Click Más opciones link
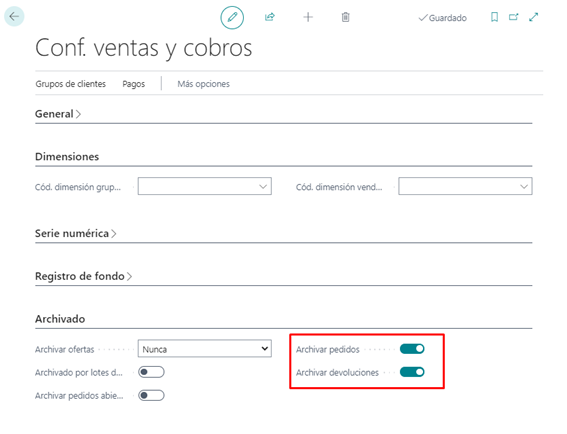This screenshot has height=434, width=567. [x=203, y=84]
